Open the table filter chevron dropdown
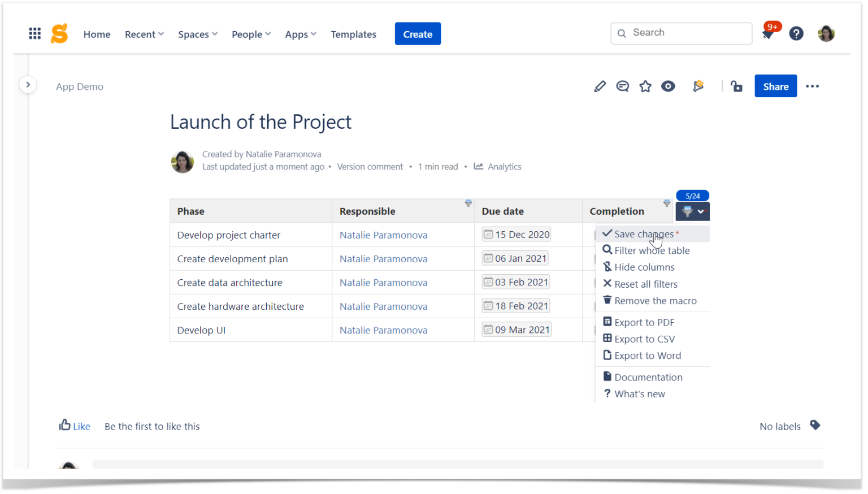The height and width of the screenshot is (494, 868). 701,211
